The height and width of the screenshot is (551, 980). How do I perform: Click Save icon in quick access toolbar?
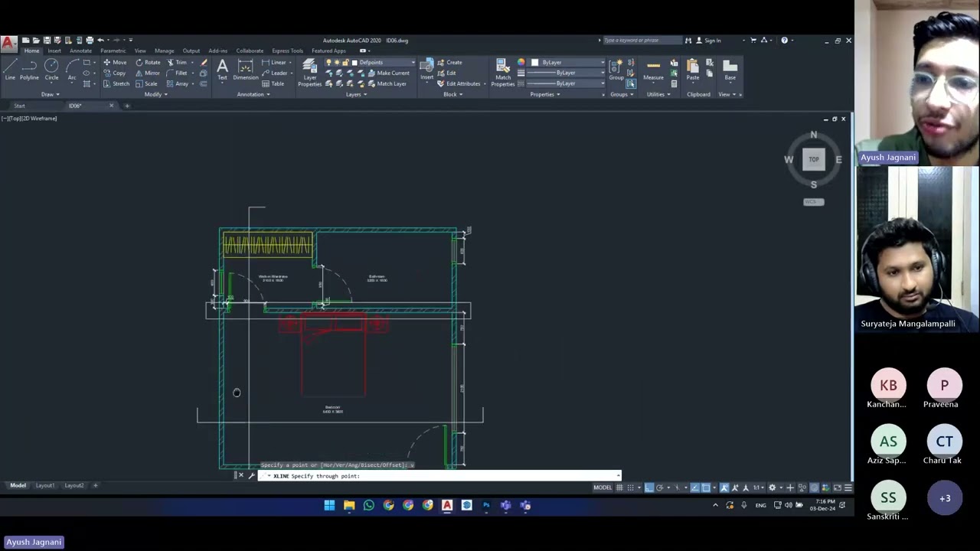click(x=47, y=40)
